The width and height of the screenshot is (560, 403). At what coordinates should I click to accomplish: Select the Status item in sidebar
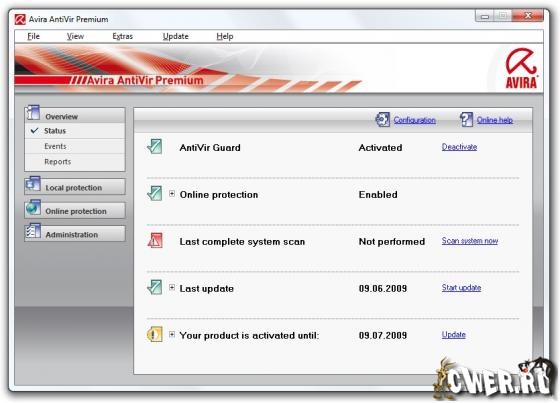pos(75,131)
